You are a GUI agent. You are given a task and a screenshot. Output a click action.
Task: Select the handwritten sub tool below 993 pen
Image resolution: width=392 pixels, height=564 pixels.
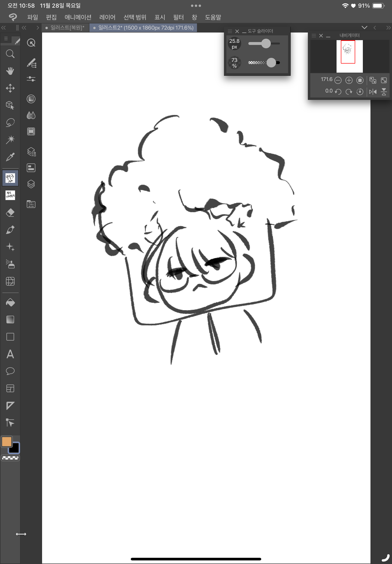(x=10, y=195)
